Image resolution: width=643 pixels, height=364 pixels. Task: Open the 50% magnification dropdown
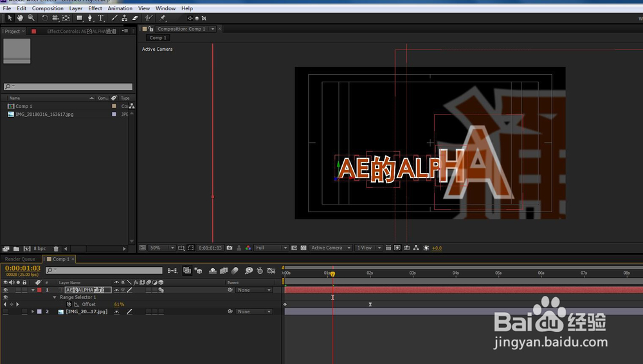coord(161,248)
